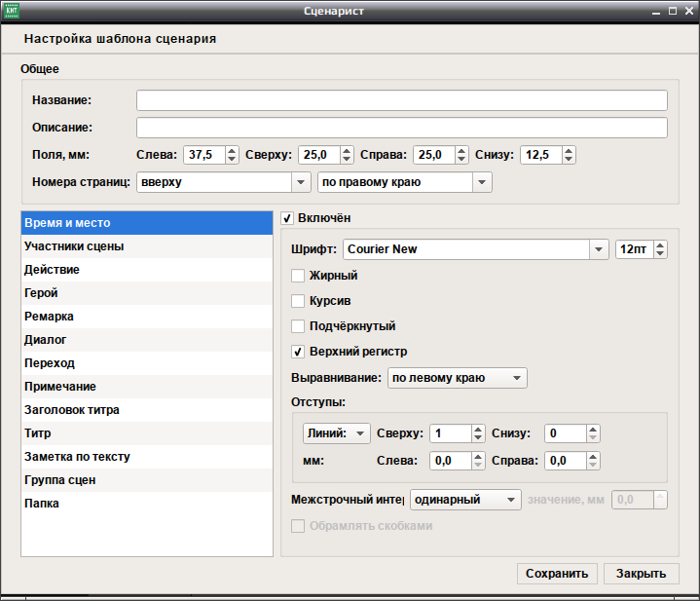Increase the Снизу page margin value
The width and height of the screenshot is (700, 601).
point(569,151)
